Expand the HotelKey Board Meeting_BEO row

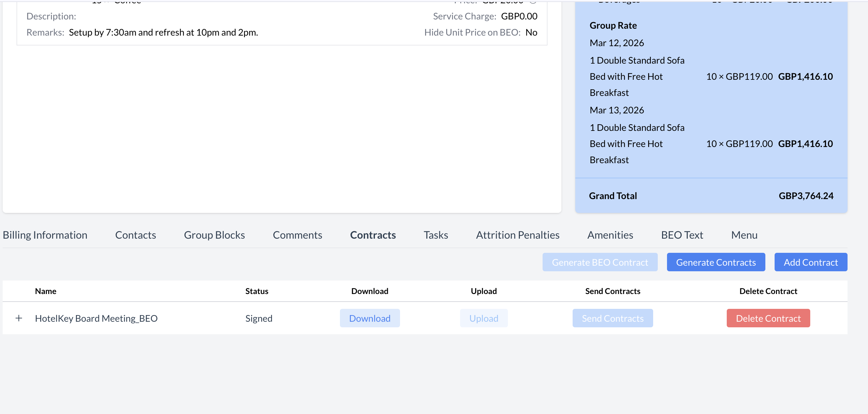pos(19,318)
